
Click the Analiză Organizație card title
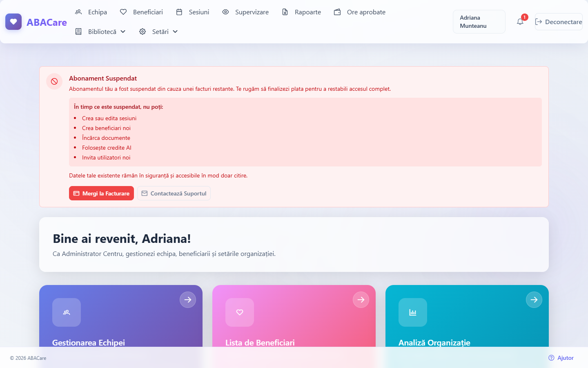[434, 343]
